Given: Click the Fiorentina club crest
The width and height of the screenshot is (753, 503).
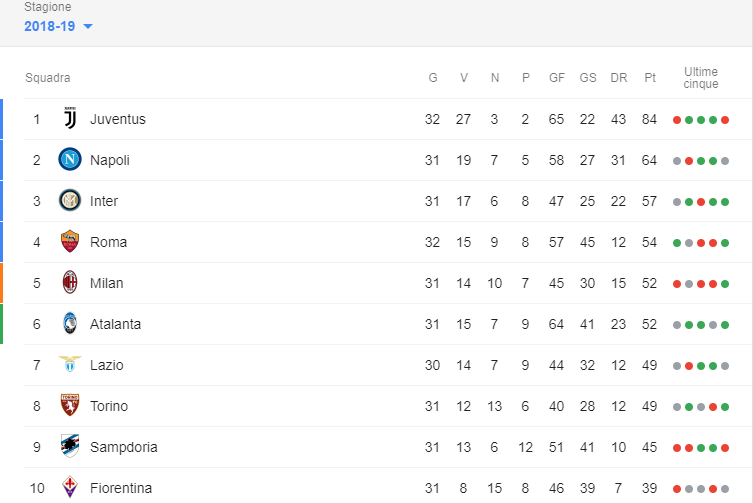Looking at the screenshot, I should tap(70, 487).
